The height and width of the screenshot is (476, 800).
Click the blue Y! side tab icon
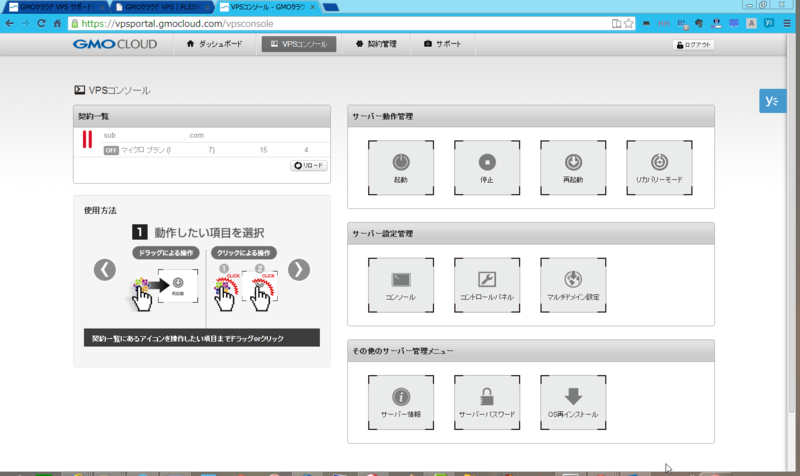tap(772, 101)
